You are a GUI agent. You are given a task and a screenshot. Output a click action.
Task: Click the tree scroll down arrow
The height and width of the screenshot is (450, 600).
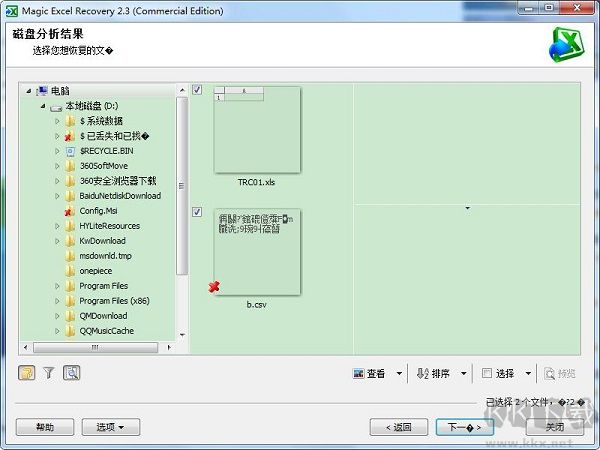[x=182, y=335]
